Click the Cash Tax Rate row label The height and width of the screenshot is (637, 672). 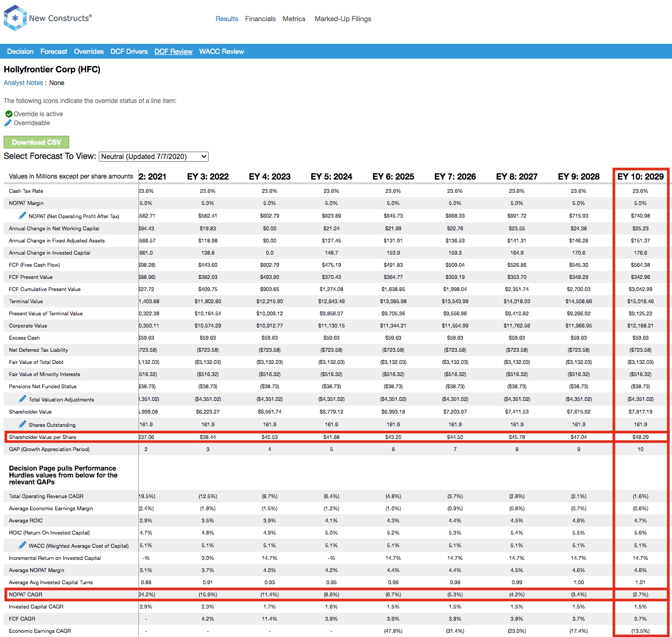[x=26, y=191]
